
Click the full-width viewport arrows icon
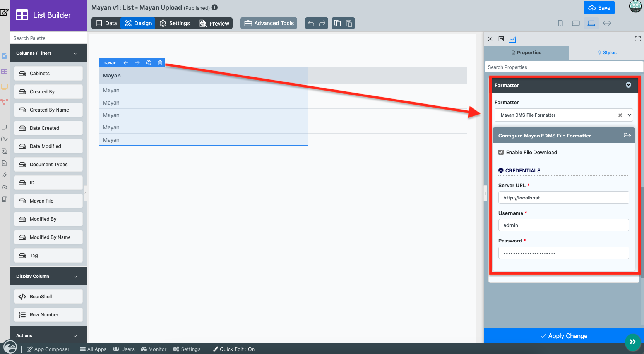[x=607, y=23]
